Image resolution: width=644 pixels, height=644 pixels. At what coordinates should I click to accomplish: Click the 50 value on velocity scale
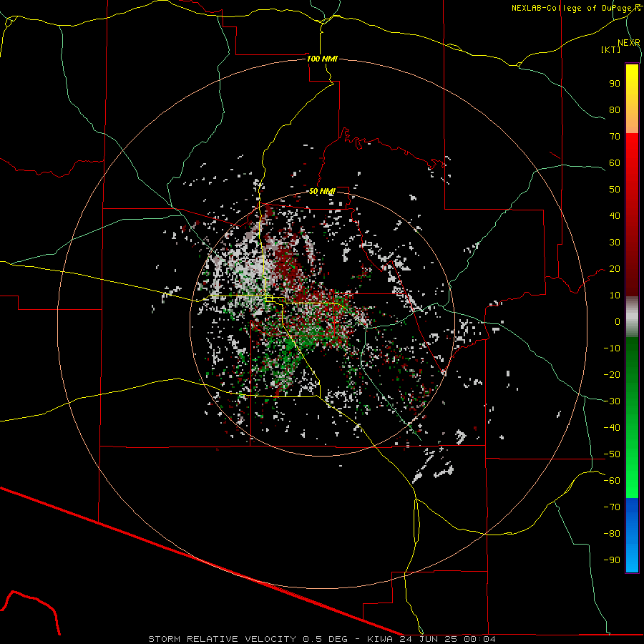[615, 190]
